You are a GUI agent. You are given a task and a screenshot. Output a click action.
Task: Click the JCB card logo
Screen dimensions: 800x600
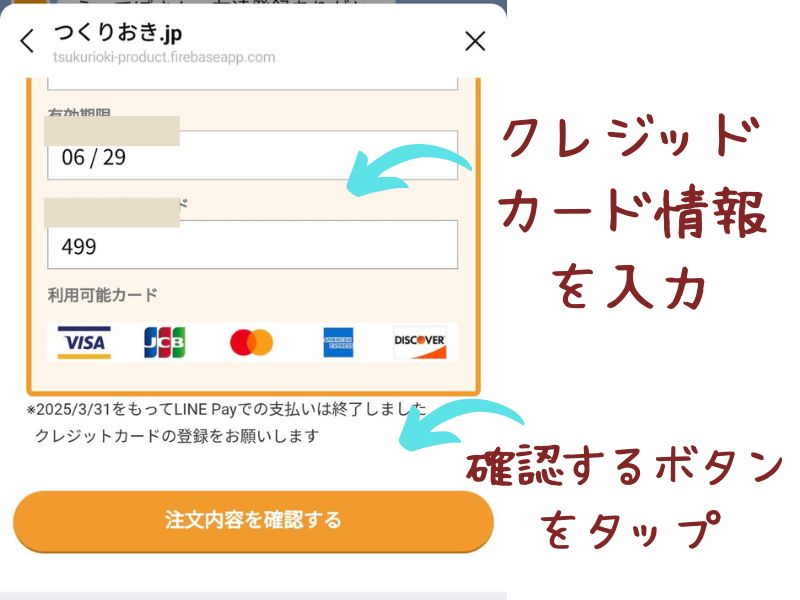coord(164,342)
